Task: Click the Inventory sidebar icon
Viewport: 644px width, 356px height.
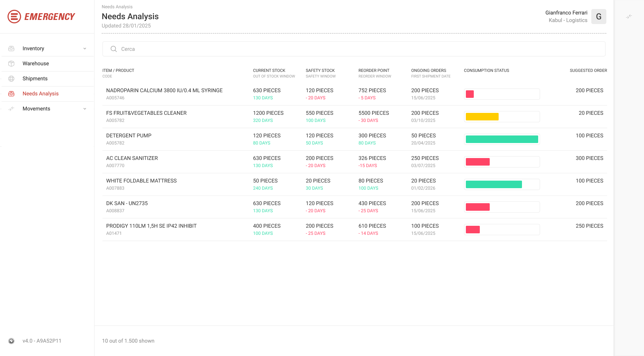Action: 11,49
